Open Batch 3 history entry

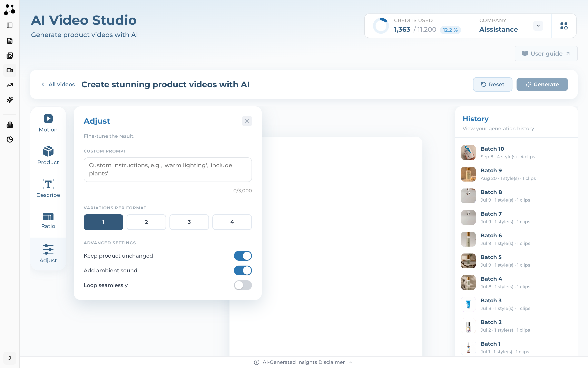tap(517, 304)
